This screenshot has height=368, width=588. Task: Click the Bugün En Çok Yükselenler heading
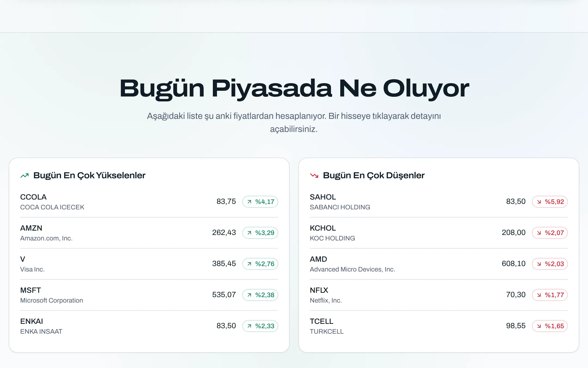coord(89,176)
